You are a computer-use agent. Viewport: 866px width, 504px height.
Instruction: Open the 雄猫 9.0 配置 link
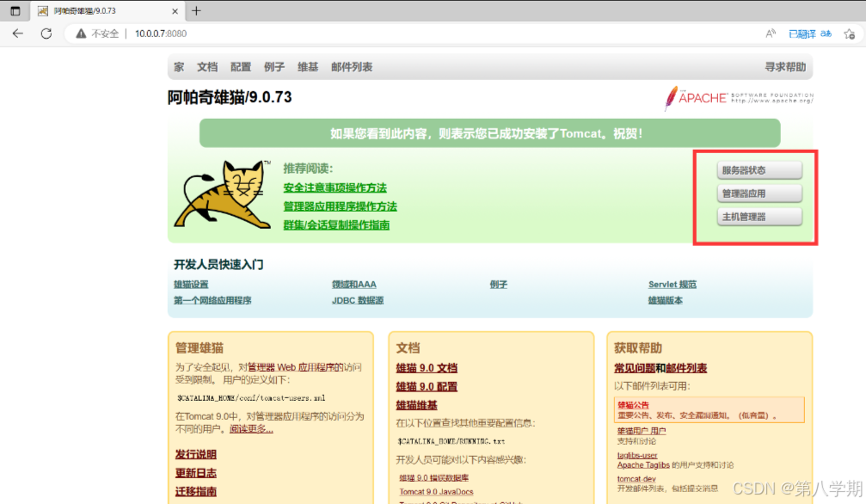[x=427, y=386]
